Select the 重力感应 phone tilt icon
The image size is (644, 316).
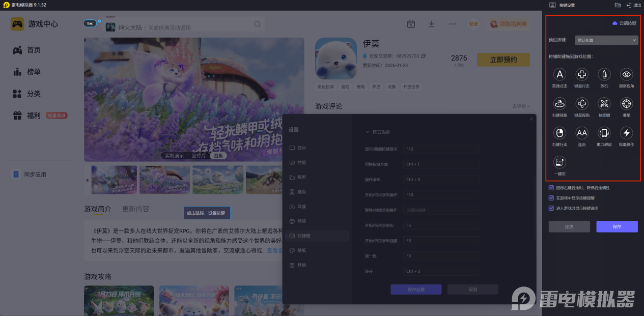pos(604,133)
